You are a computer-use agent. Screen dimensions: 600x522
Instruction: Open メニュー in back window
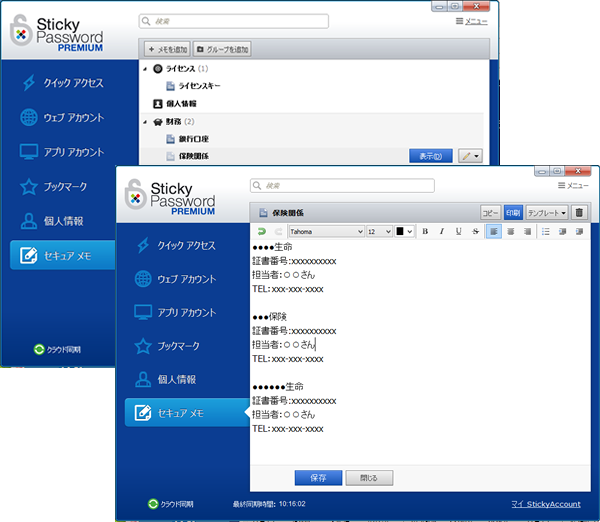(472, 21)
